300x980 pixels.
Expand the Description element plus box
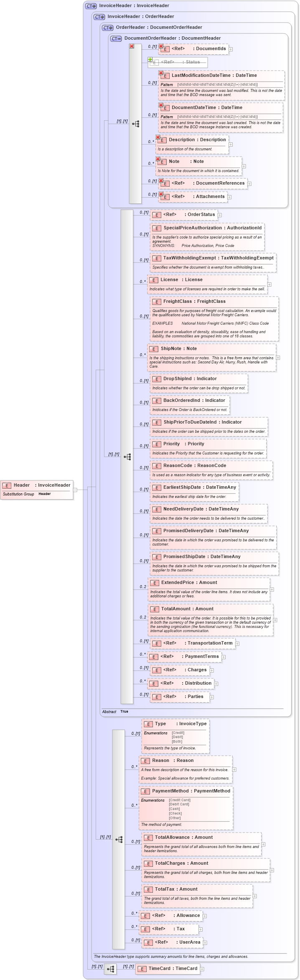tap(231, 145)
